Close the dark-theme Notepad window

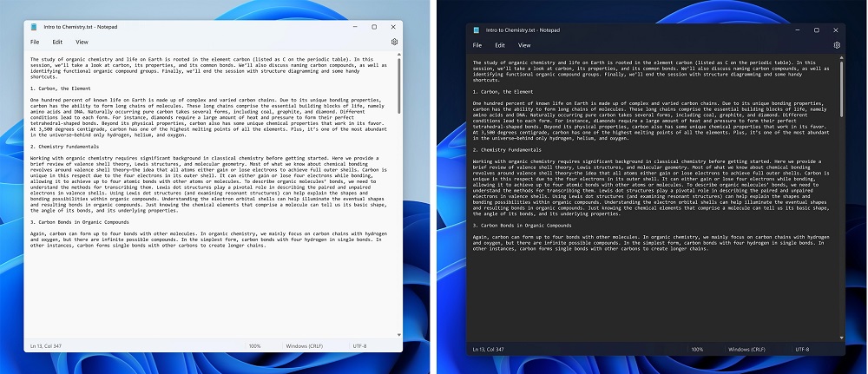coord(836,30)
